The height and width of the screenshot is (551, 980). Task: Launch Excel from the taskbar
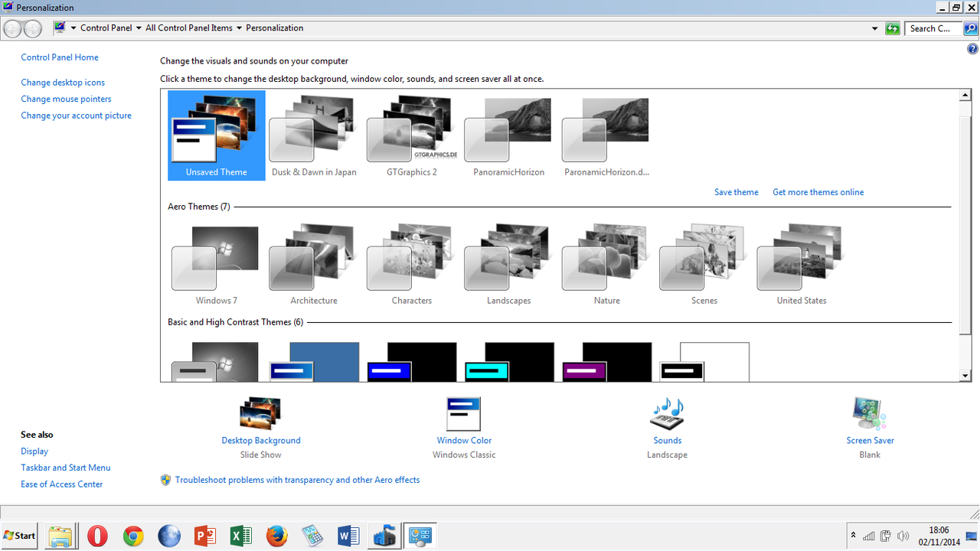(x=241, y=536)
